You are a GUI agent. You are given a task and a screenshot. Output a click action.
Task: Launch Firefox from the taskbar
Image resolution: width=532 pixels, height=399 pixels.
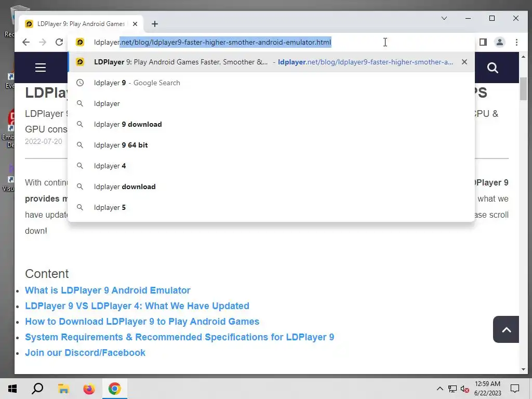coord(89,389)
